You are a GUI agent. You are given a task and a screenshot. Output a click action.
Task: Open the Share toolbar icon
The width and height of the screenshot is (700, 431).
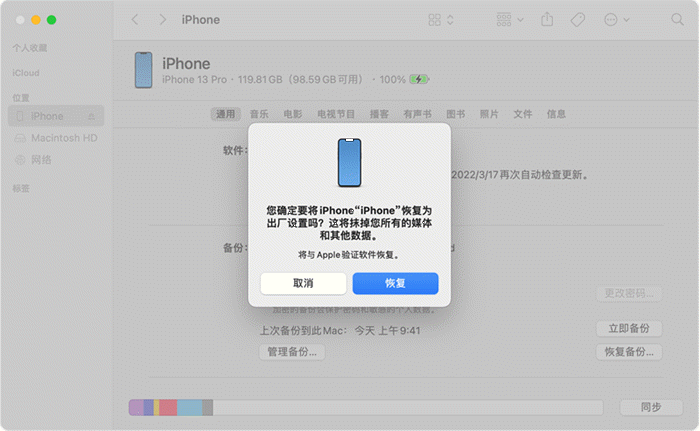[x=546, y=20]
